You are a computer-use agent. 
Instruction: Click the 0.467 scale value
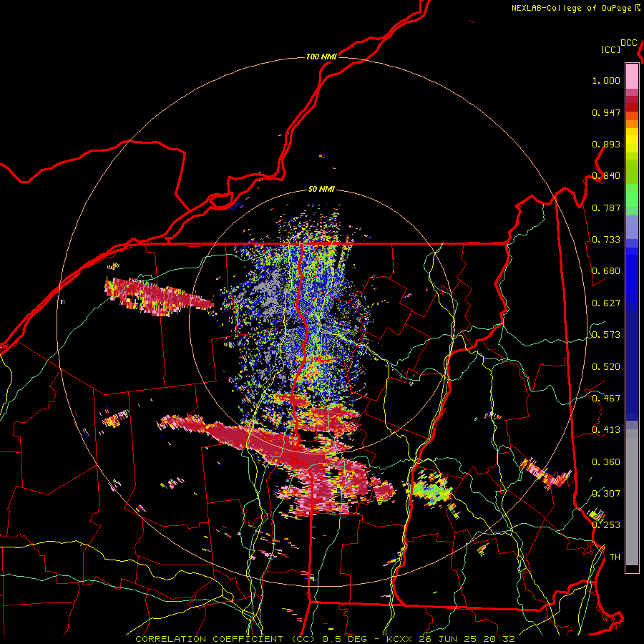click(606, 399)
